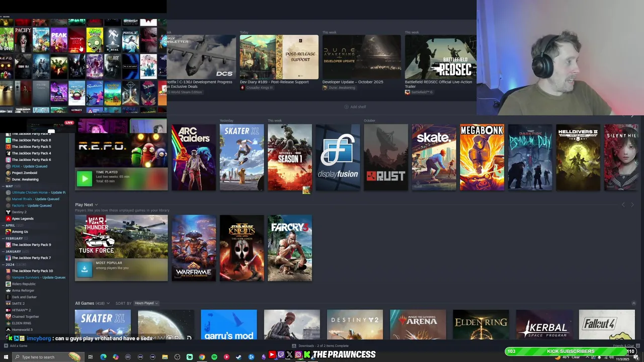
Task: Open Fallout 4 tile in All Games
Action: click(607, 325)
